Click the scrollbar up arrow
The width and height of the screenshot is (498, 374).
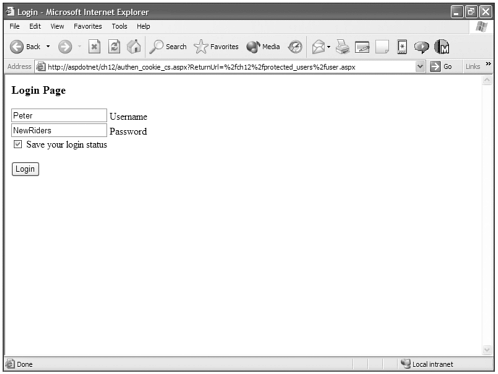click(487, 80)
